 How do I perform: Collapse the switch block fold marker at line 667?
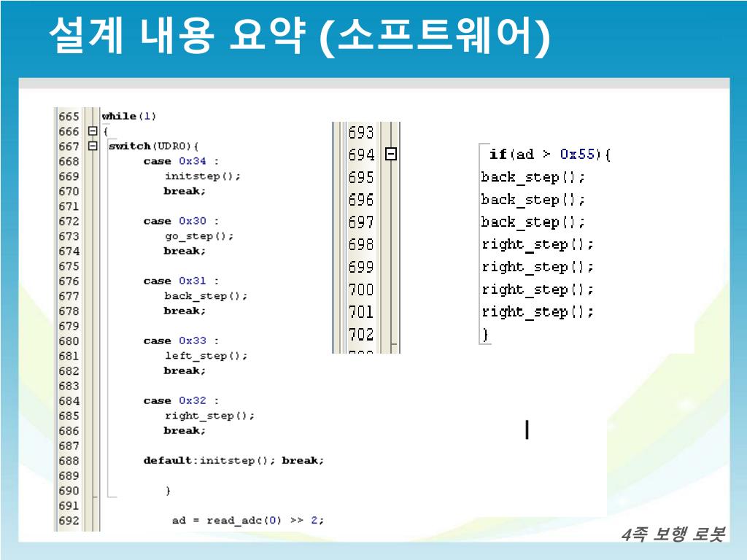click(x=93, y=146)
